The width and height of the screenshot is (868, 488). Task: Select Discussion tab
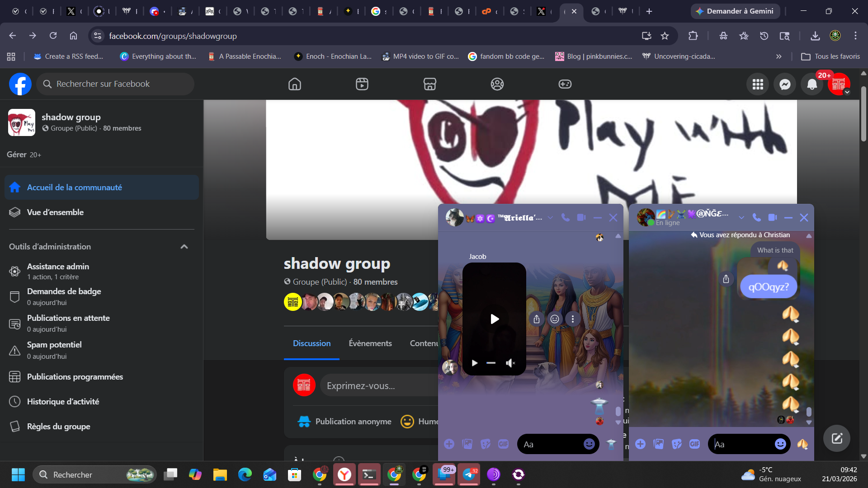coord(311,343)
